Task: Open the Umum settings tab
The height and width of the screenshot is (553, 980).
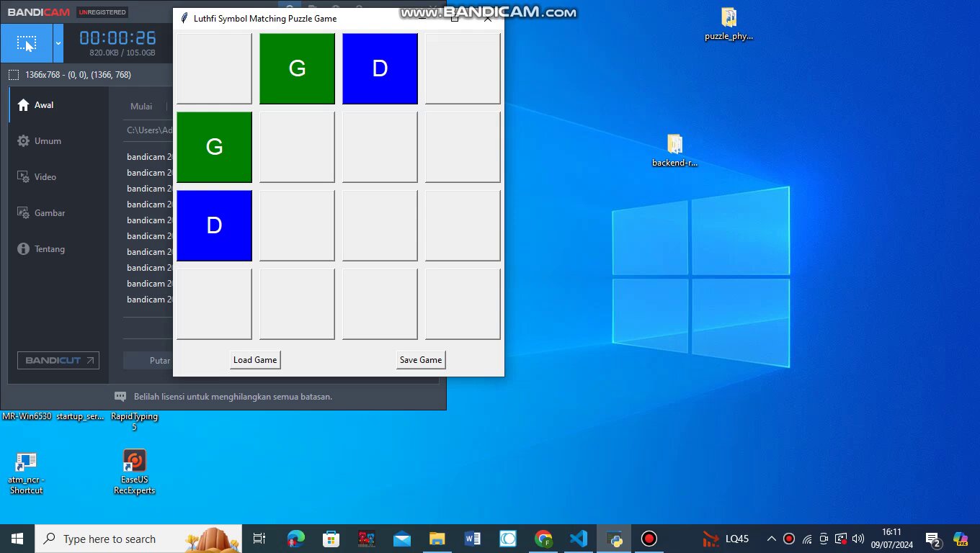Action: click(48, 141)
